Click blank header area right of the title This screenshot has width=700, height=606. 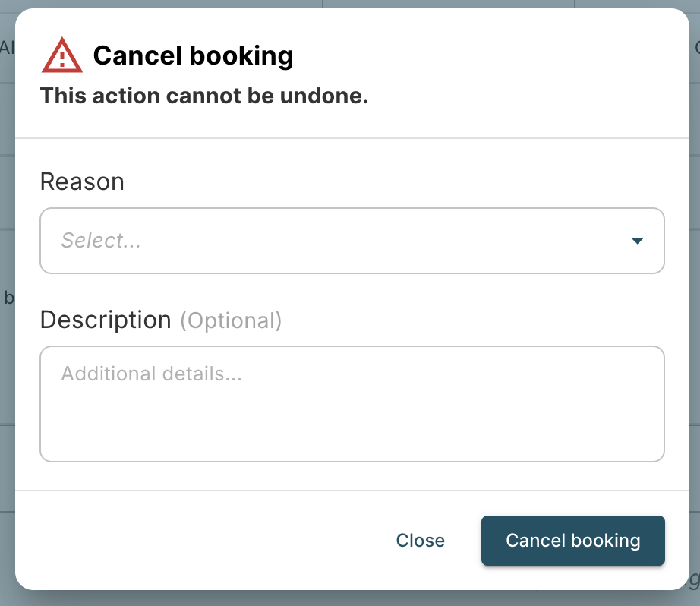click(x=491, y=56)
